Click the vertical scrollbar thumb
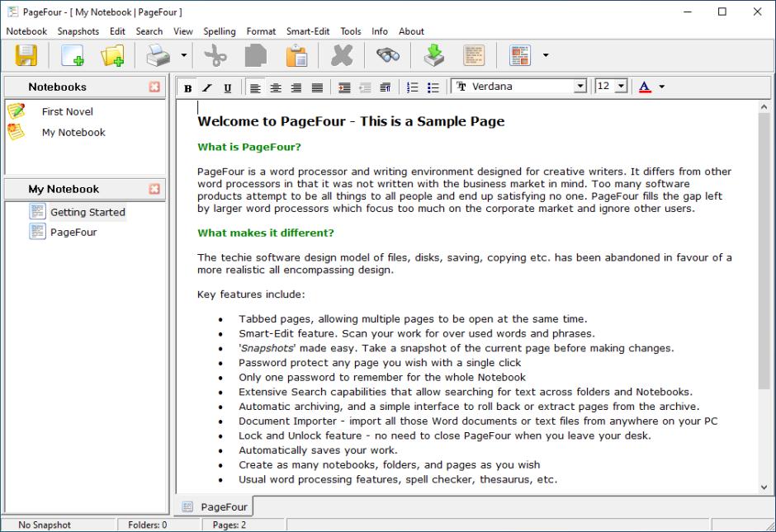 click(x=764, y=251)
